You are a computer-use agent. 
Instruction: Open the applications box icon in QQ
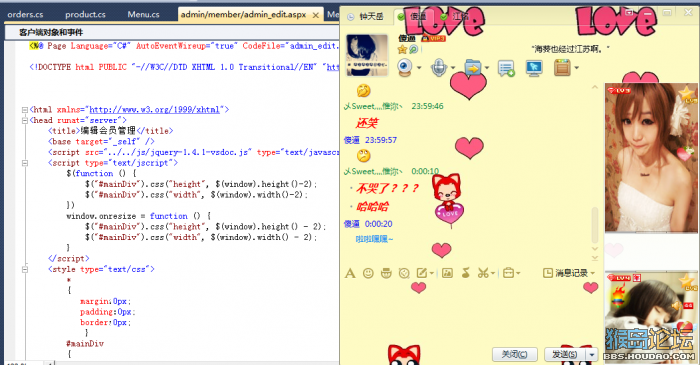click(x=562, y=68)
